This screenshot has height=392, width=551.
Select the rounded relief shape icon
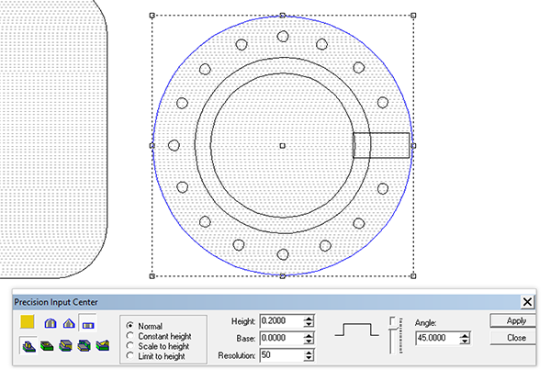click(x=51, y=323)
